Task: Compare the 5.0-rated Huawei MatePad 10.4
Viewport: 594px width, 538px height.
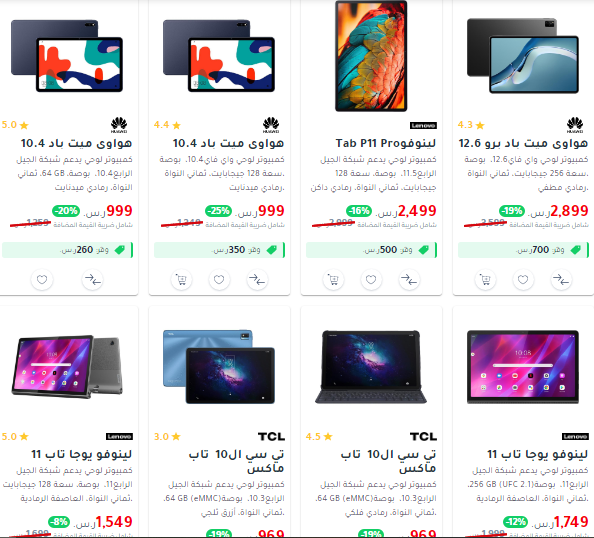Action: coord(92,280)
